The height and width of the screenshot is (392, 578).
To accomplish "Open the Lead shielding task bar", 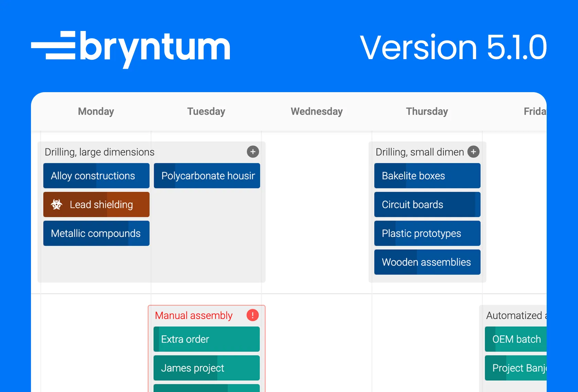I will point(96,205).
